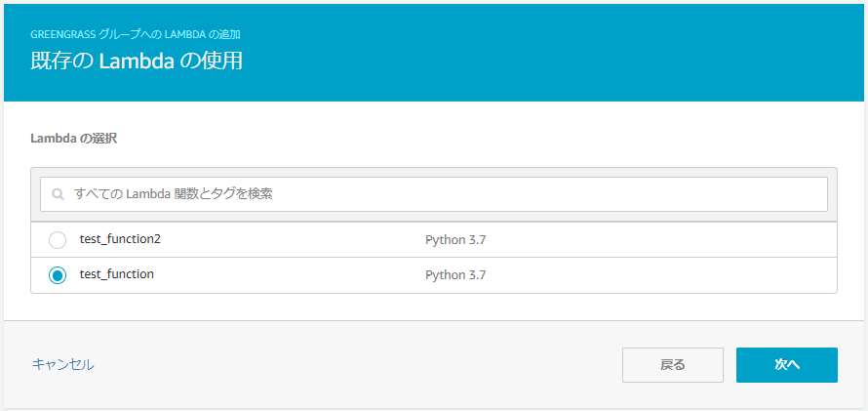This screenshot has width=868, height=411.
Task: Click the GREENGRASS グループへの LAMBDA の追加 breadcrumb text
Action: point(136,34)
